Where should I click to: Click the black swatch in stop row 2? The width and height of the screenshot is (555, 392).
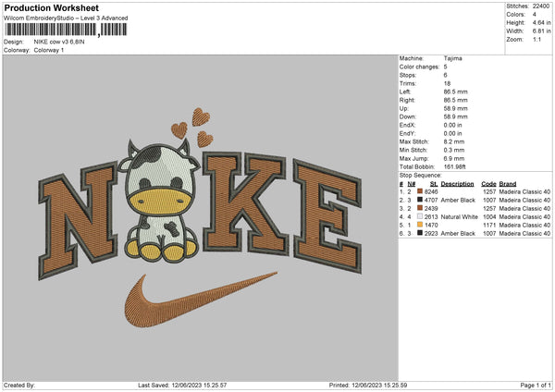click(420, 200)
